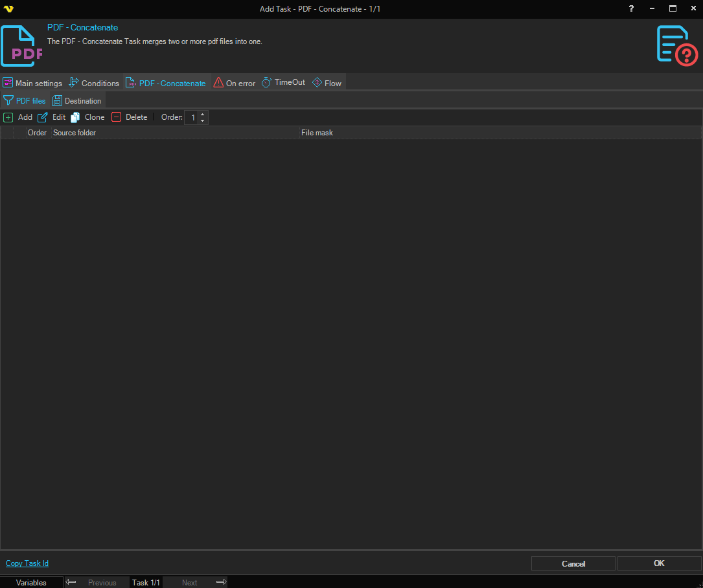Click the PDF - Concatenate heading text
703x588 pixels.
click(82, 27)
